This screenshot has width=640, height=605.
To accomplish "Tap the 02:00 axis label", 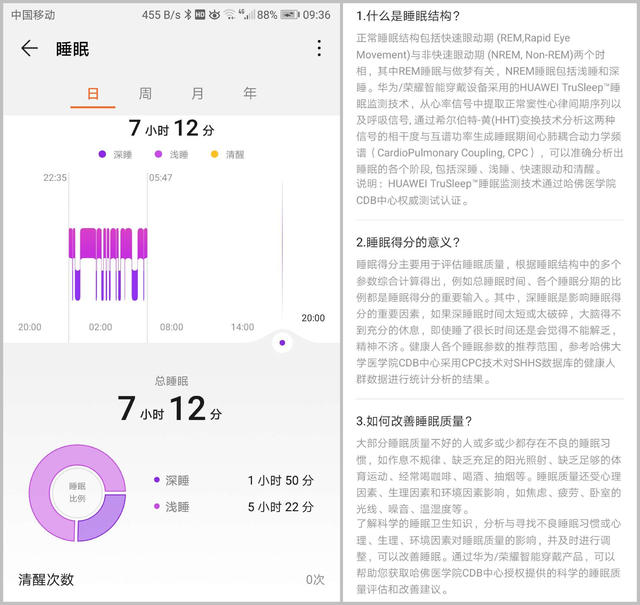I will coord(100,327).
